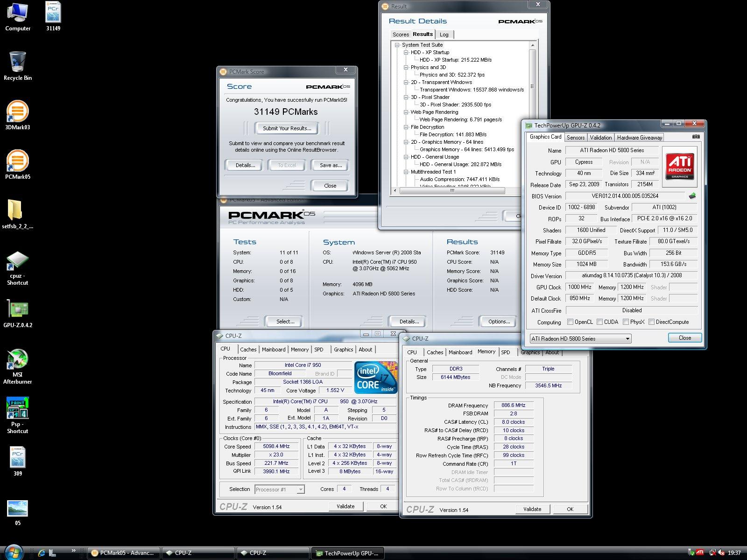Toggle the DirectCompute checkbox in GPU-Z
The width and height of the screenshot is (747, 560).
point(651,322)
